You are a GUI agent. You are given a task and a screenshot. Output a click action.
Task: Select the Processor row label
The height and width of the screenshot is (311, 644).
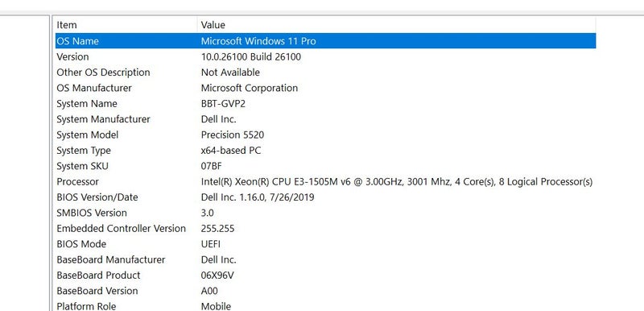[77, 181]
